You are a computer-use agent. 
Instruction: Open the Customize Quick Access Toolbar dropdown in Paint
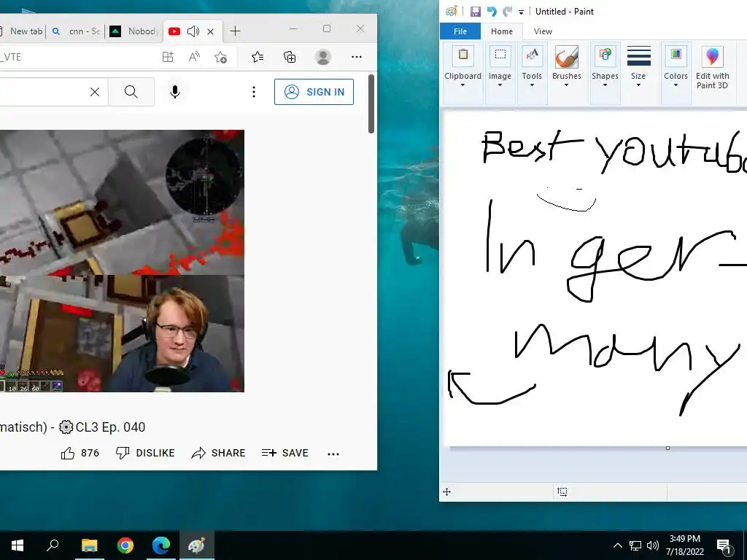521,12
